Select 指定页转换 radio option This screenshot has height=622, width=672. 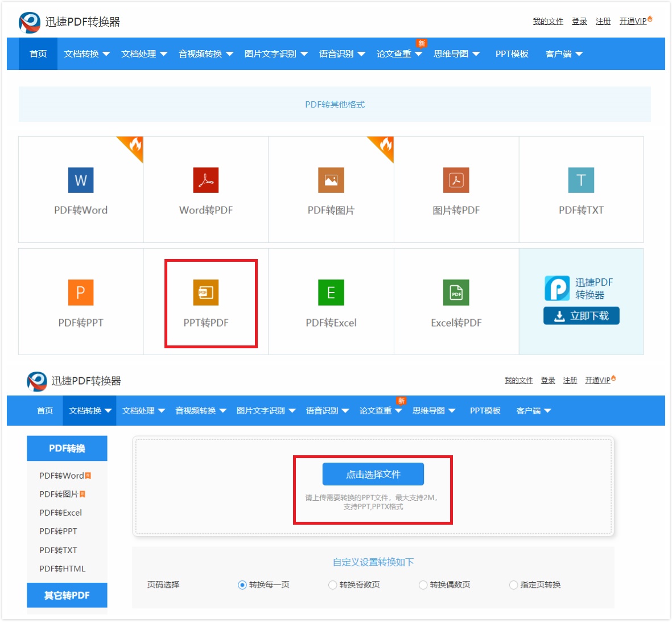pyautogui.click(x=513, y=585)
